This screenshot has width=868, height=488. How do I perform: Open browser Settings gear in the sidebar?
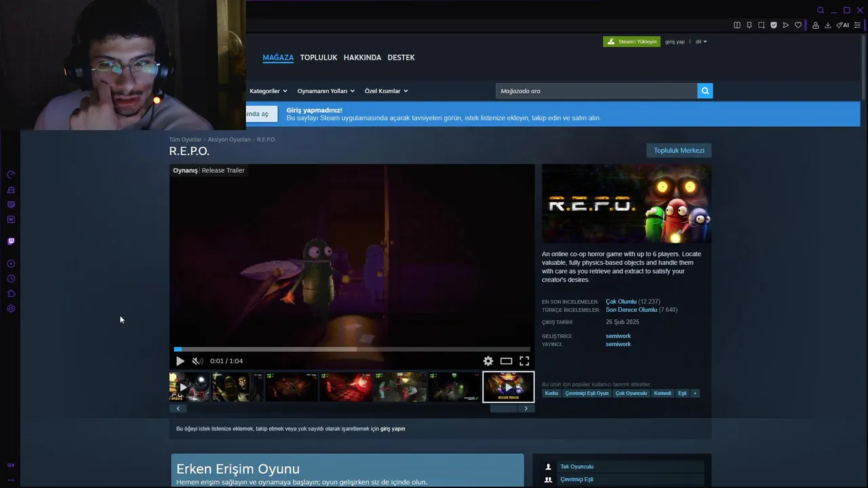click(x=11, y=308)
